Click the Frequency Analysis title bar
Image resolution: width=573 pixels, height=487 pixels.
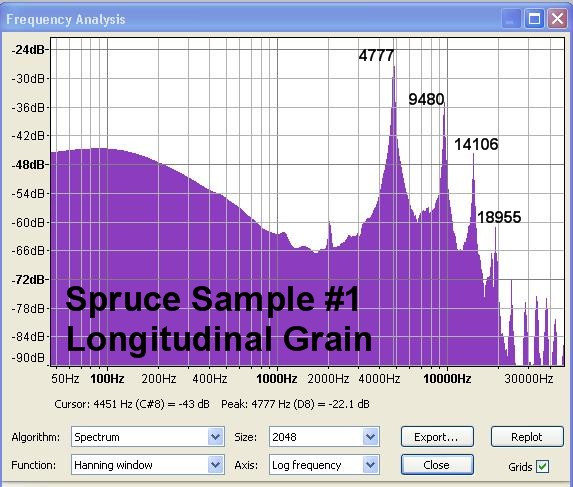252,19
